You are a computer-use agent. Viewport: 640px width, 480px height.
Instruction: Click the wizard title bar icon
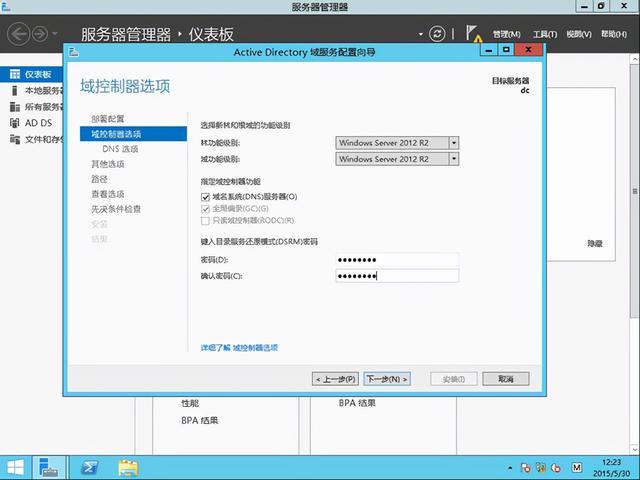point(74,52)
